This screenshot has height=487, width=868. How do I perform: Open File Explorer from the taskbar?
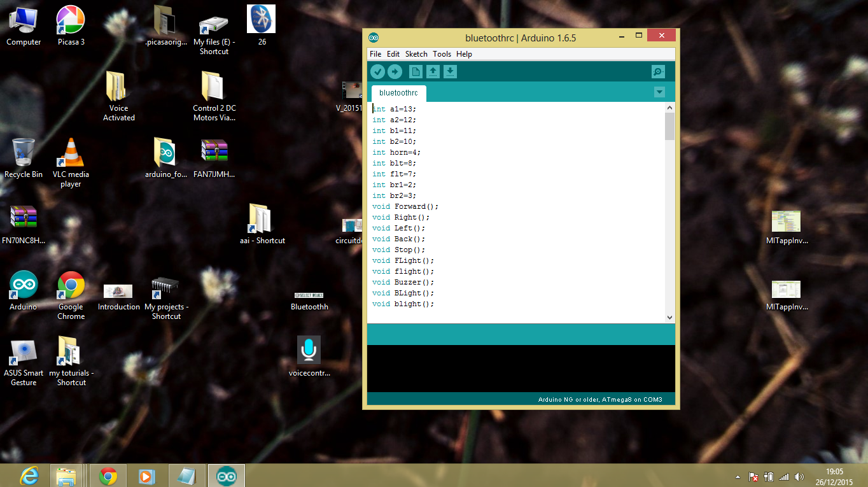tap(66, 476)
